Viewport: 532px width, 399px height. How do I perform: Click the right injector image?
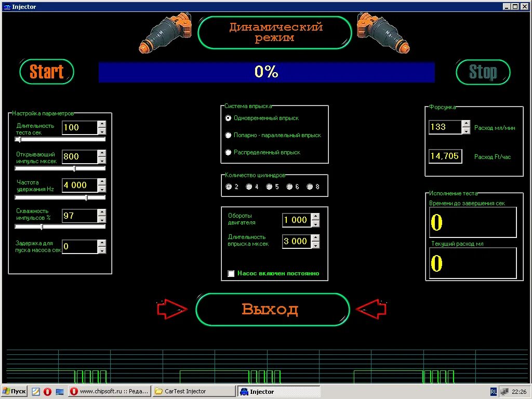(x=383, y=33)
